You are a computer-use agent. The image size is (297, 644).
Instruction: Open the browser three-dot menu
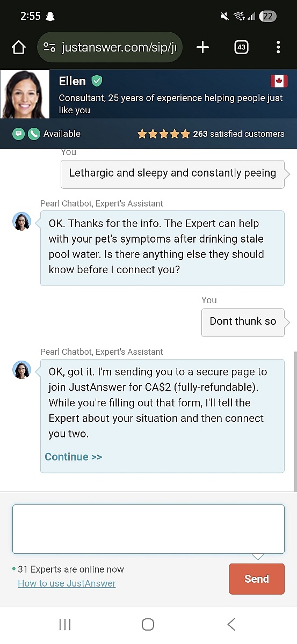[x=278, y=48]
